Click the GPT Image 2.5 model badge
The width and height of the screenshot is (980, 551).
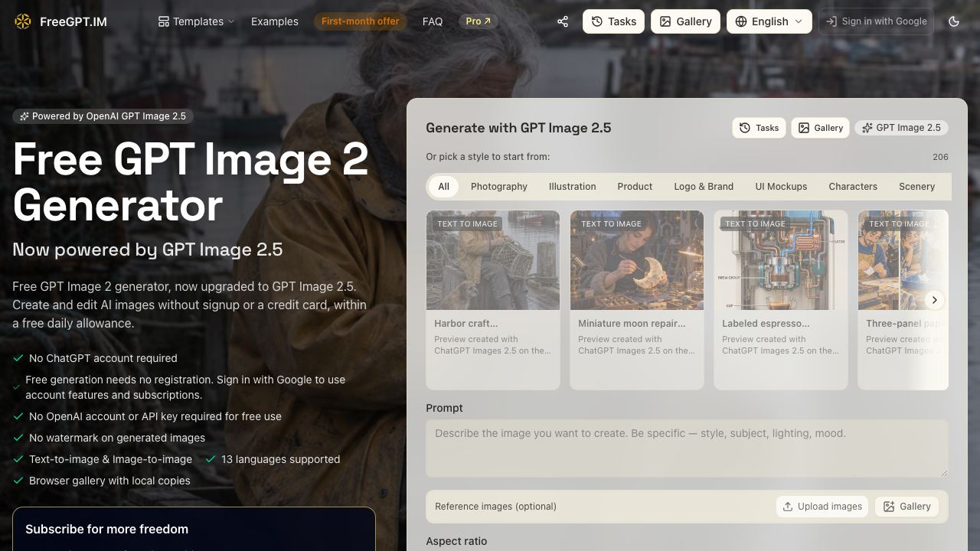(x=901, y=128)
